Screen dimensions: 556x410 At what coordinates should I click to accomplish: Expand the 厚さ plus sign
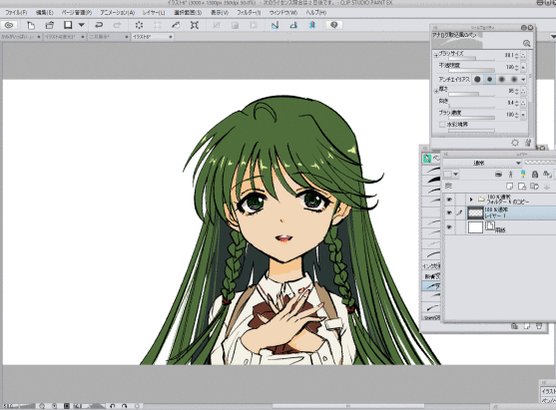(436, 91)
